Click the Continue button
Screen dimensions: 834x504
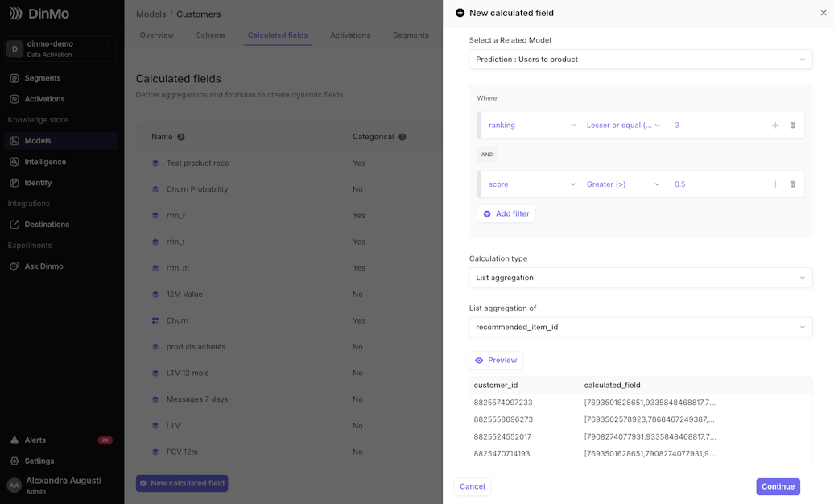(778, 486)
